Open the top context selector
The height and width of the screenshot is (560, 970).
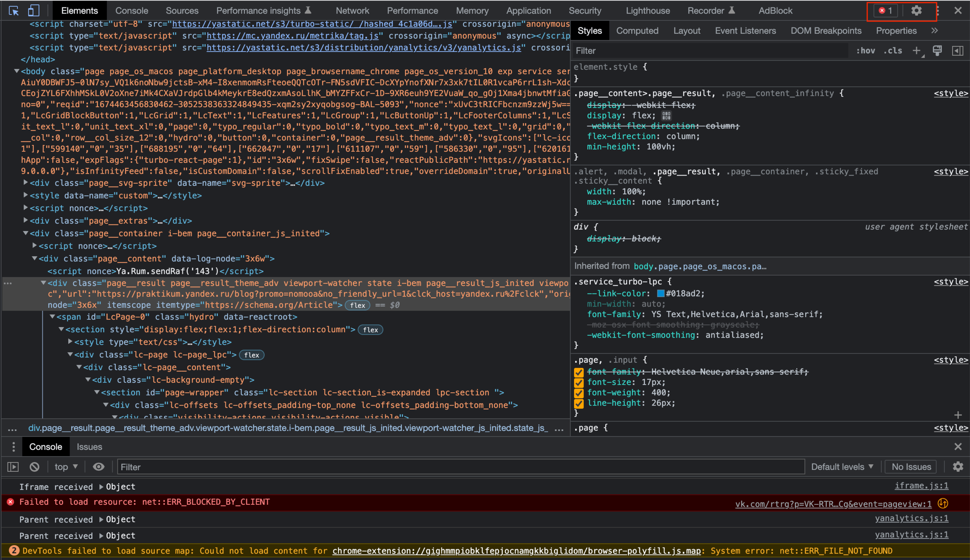coord(66,467)
